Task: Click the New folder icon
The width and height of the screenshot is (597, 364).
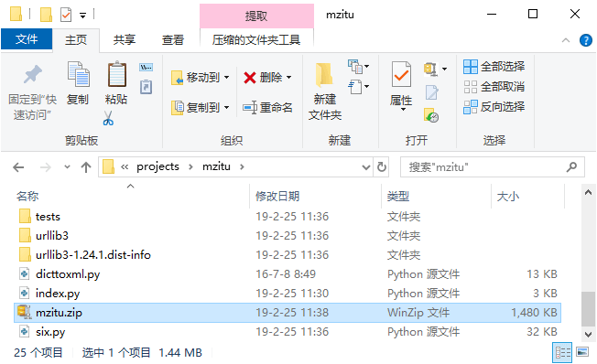Action: pos(324,75)
